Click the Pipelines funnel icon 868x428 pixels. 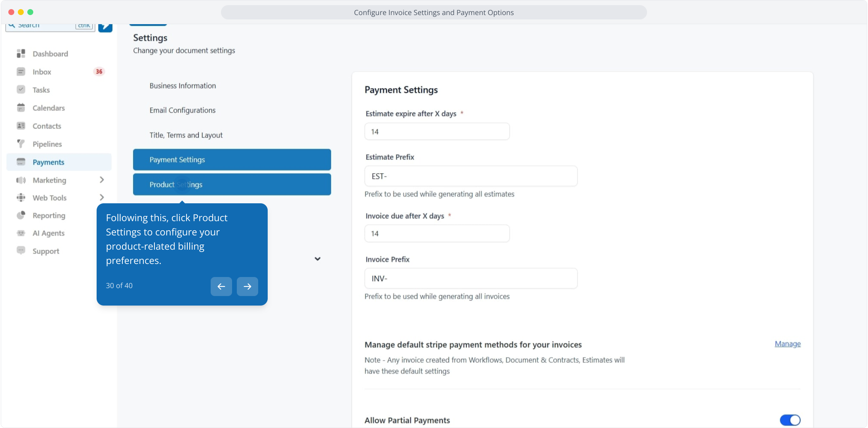21,144
